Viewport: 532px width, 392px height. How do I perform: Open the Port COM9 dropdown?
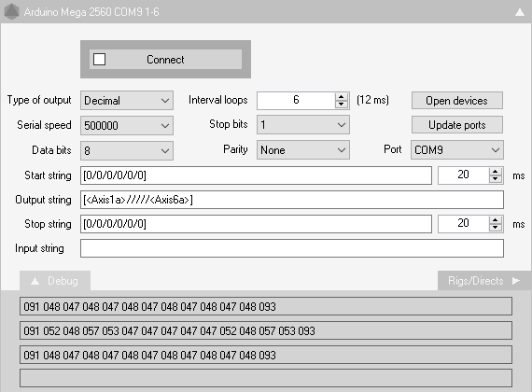(457, 150)
